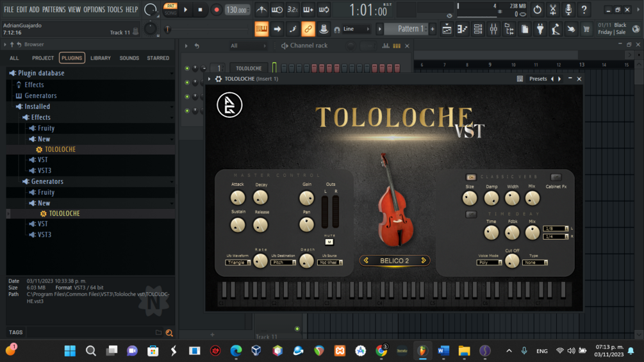Click the stamp tool icon

point(324,29)
